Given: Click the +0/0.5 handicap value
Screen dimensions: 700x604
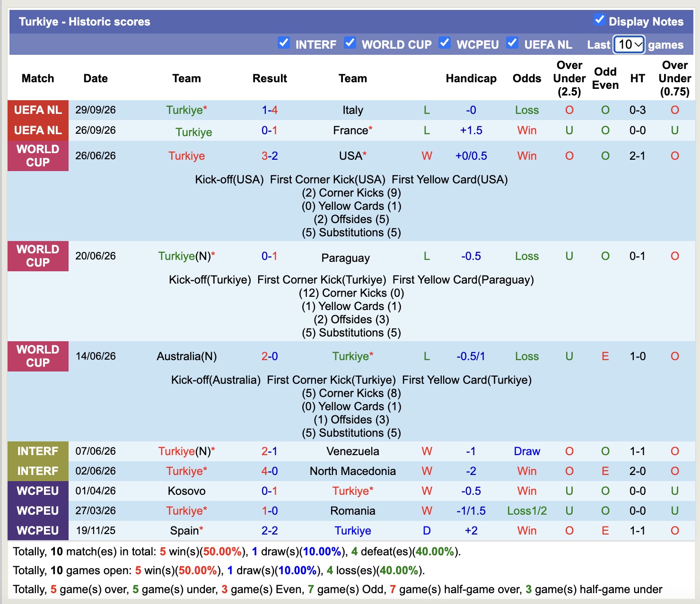Looking at the screenshot, I should pos(471,156).
